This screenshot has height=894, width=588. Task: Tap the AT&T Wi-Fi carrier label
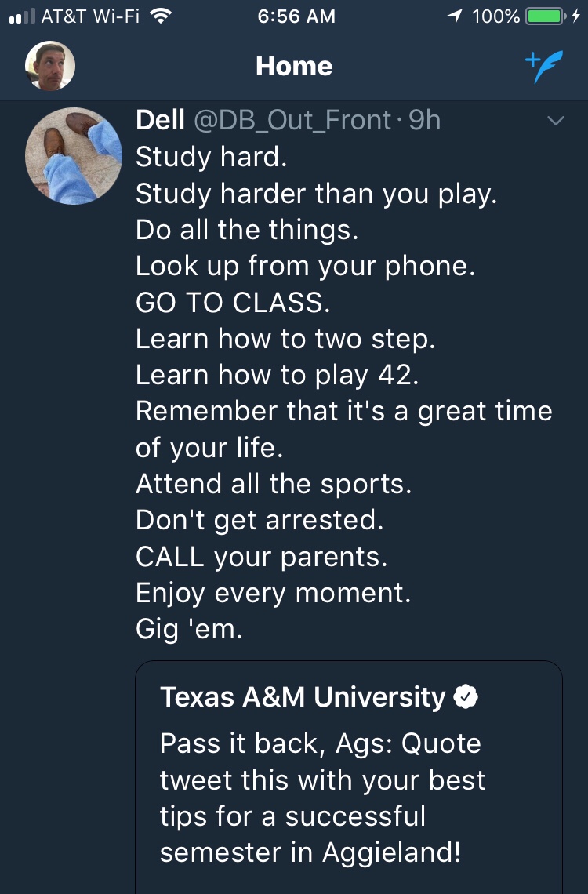tap(90, 16)
